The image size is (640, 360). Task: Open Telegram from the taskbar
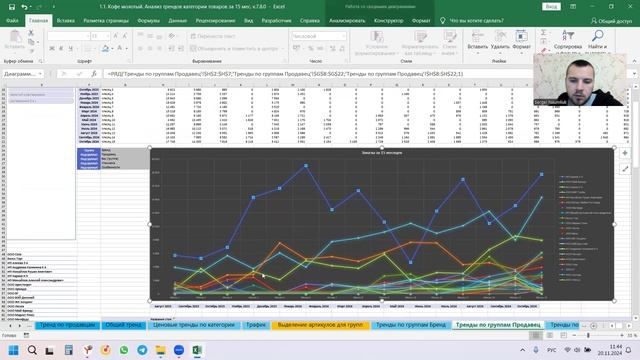tap(142, 350)
